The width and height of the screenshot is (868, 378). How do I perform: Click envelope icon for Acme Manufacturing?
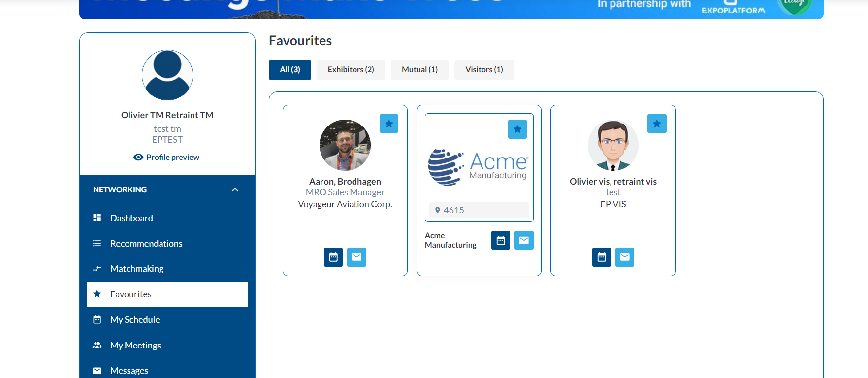(x=524, y=240)
